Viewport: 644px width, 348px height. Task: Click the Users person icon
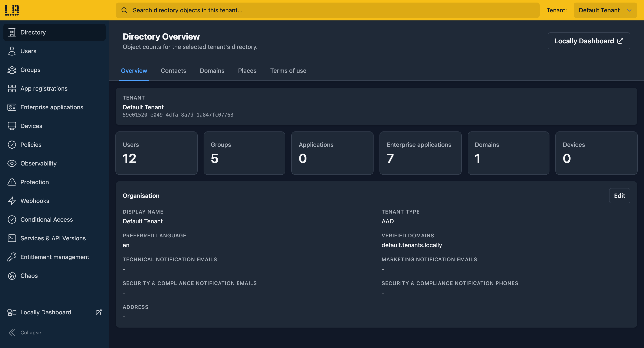[x=12, y=51]
